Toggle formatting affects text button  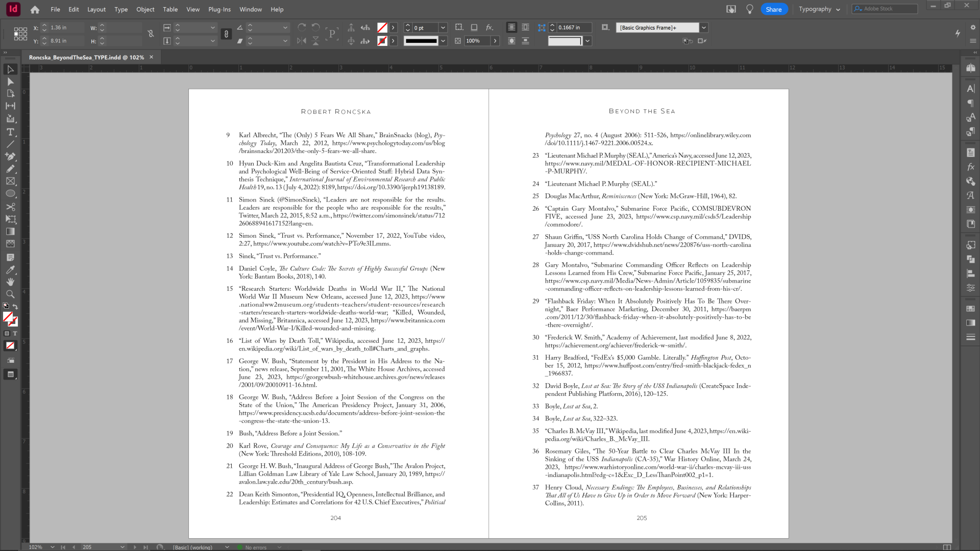15,334
